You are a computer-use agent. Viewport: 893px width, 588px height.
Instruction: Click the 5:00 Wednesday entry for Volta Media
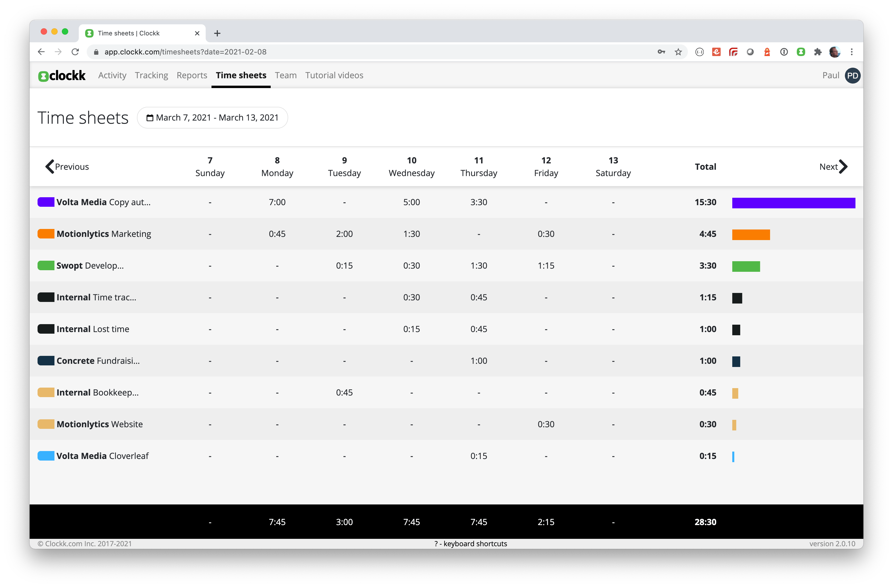[x=412, y=202]
